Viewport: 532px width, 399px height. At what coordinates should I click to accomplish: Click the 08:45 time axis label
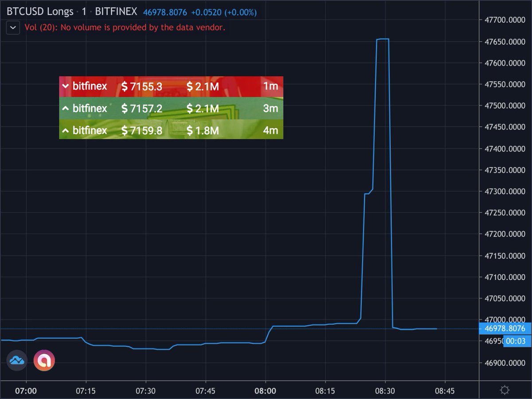pyautogui.click(x=445, y=391)
